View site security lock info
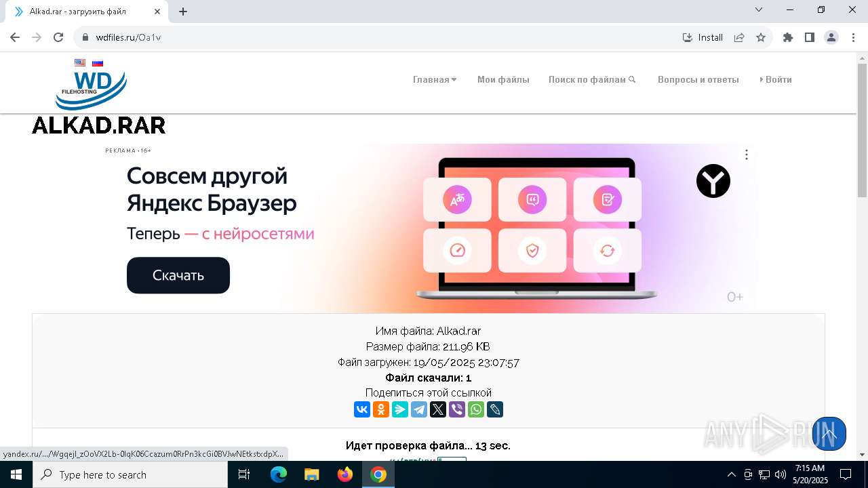This screenshot has width=868, height=488. click(x=85, y=37)
